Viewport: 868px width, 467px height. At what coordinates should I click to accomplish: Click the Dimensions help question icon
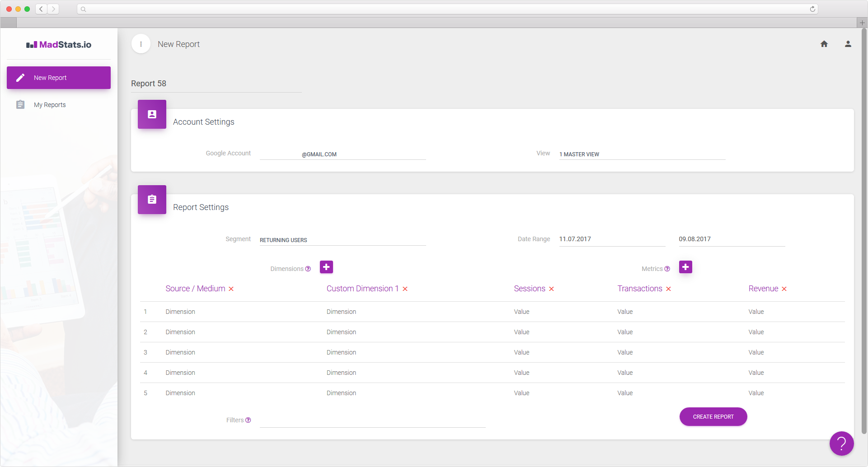(x=308, y=269)
